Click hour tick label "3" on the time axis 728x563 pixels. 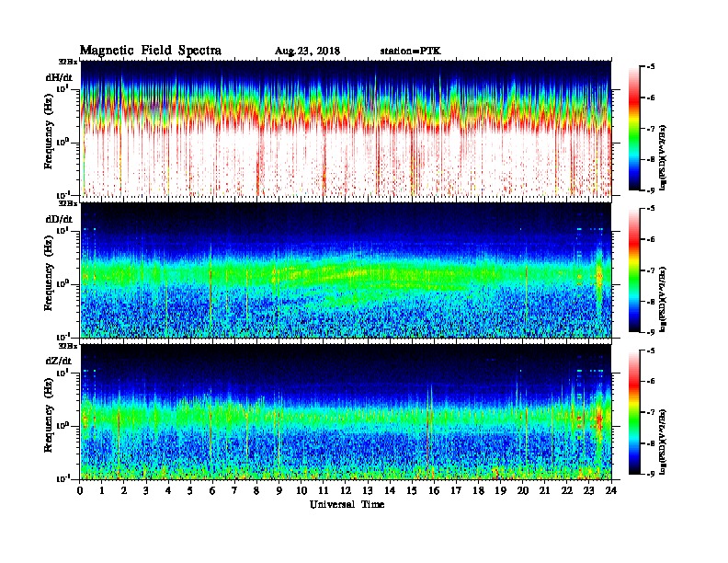coord(146,490)
